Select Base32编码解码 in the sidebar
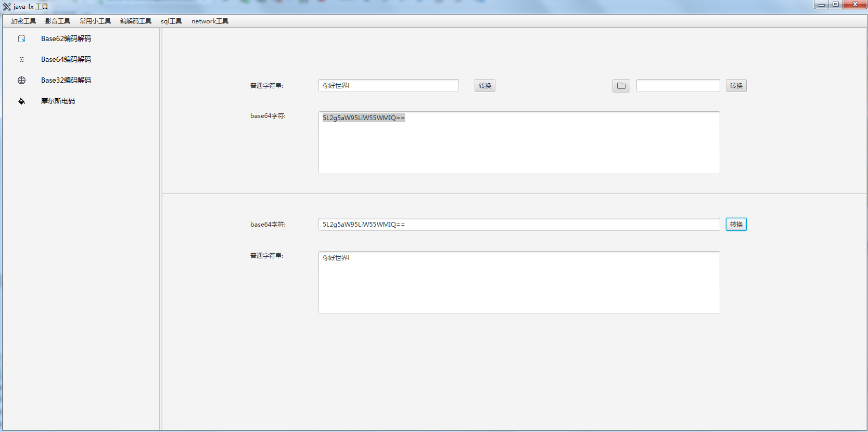 tap(66, 81)
